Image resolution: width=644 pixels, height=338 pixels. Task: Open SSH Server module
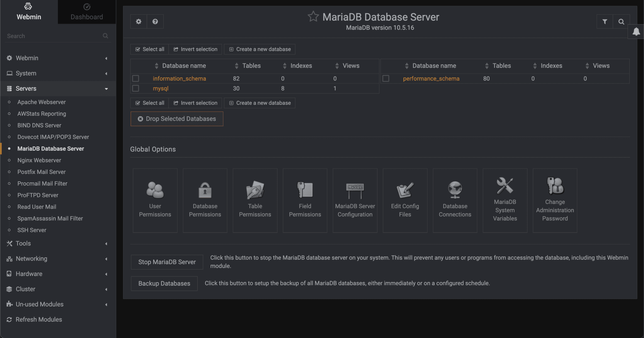(x=32, y=230)
